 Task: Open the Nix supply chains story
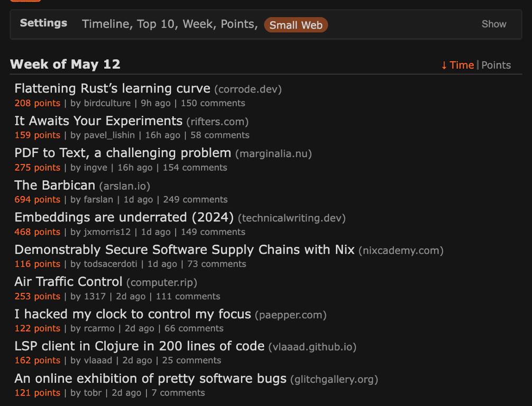[184, 250]
